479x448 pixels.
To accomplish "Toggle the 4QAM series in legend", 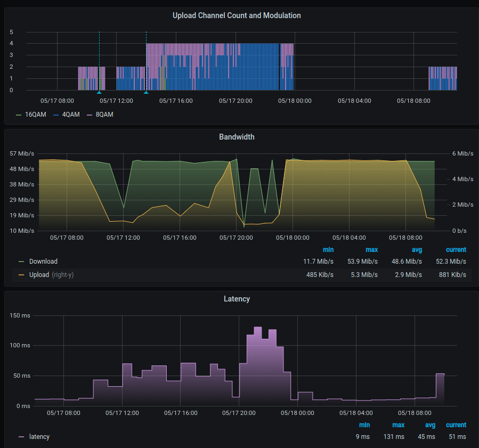I will (70, 115).
